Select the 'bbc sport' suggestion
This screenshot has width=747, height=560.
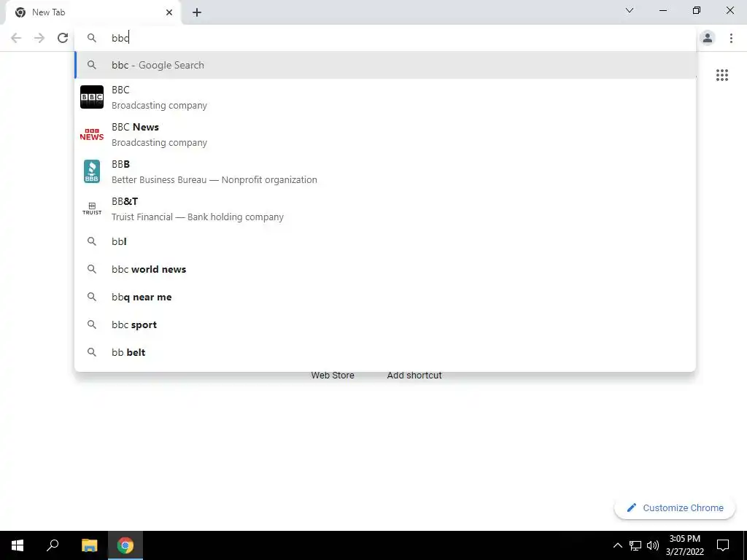(385, 324)
